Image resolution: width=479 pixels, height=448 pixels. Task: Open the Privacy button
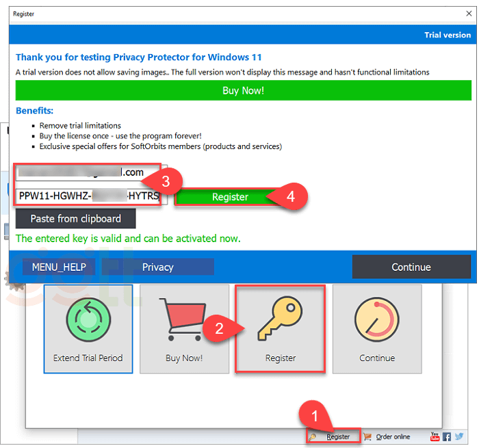(x=157, y=267)
